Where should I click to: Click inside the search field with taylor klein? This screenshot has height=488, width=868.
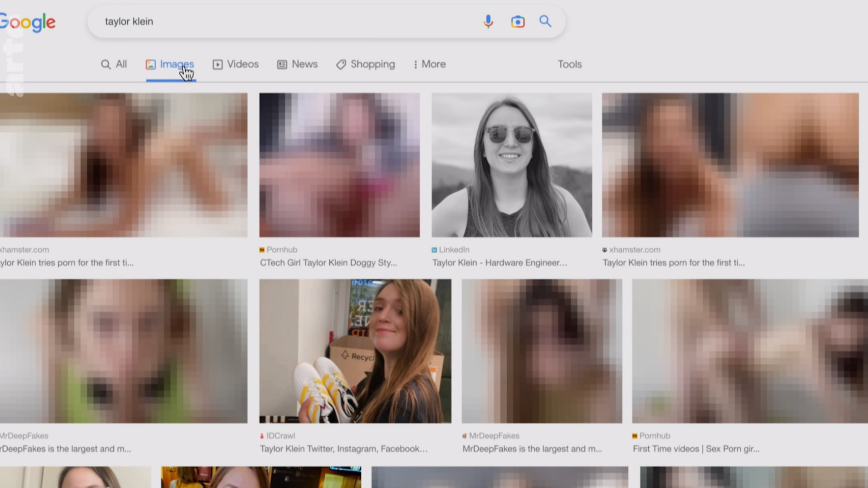pyautogui.click(x=270, y=21)
